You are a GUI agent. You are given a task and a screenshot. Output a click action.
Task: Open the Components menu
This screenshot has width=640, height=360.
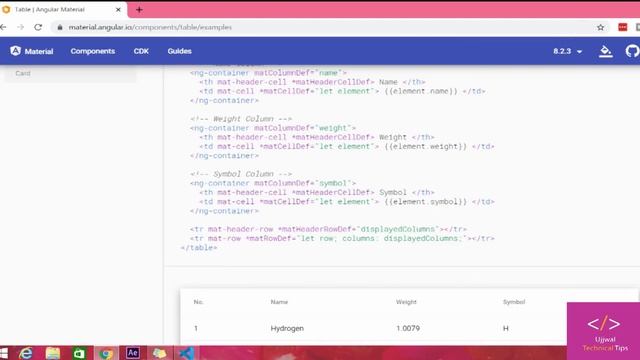click(x=93, y=51)
